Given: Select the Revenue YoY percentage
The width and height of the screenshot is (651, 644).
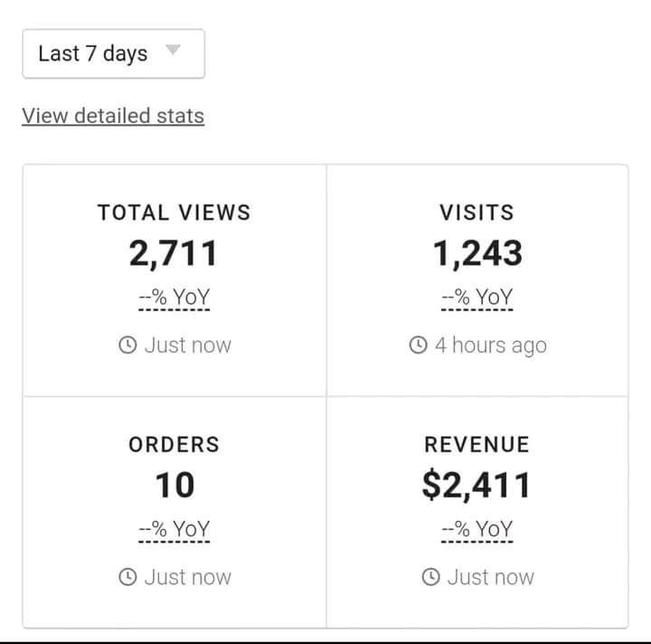Looking at the screenshot, I should point(476,529).
